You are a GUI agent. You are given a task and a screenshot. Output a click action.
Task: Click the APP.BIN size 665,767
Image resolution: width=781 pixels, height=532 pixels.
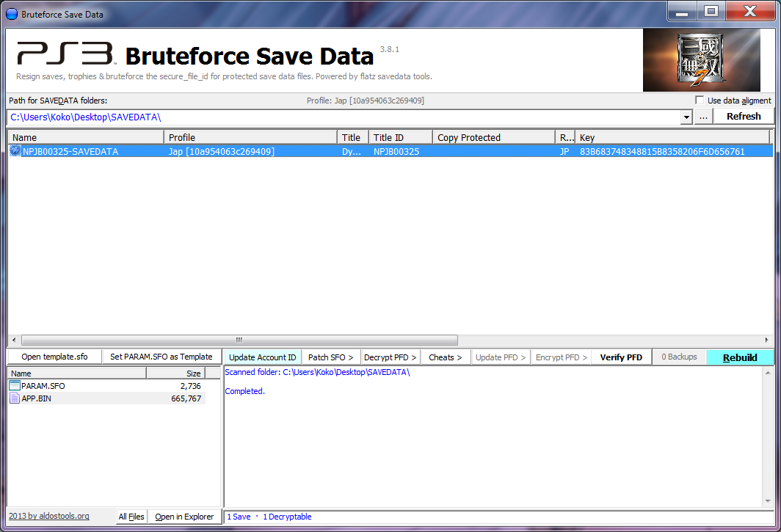coord(186,398)
